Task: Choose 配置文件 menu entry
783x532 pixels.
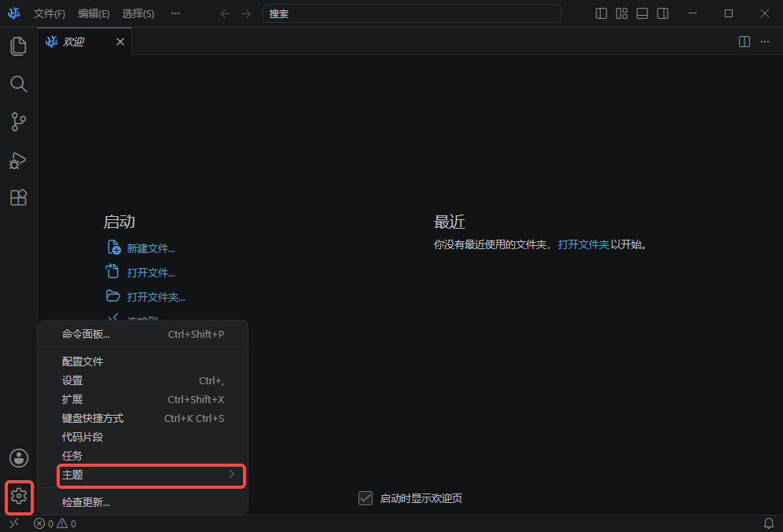Action: tap(143, 361)
